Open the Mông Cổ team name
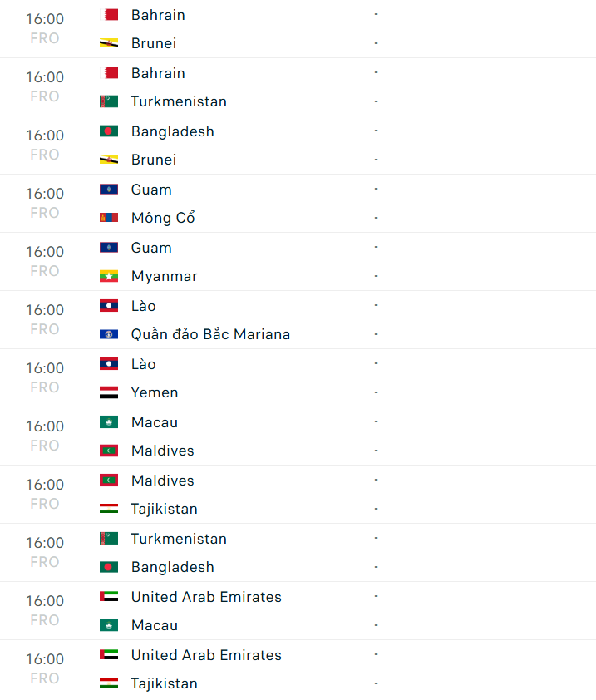The width and height of the screenshot is (596, 700). (x=163, y=218)
